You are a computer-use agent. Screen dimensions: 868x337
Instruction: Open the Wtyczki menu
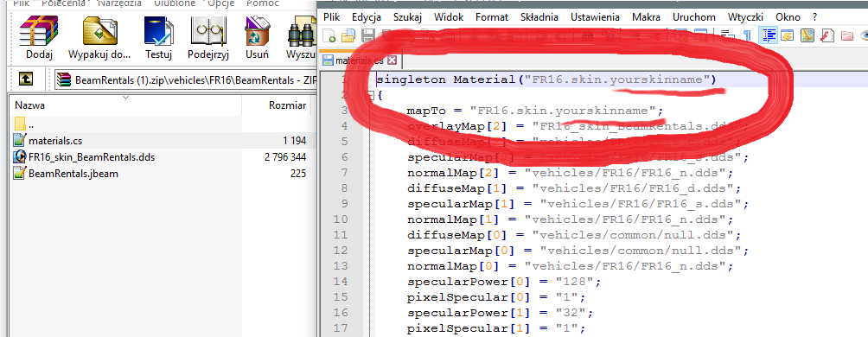pyautogui.click(x=745, y=17)
